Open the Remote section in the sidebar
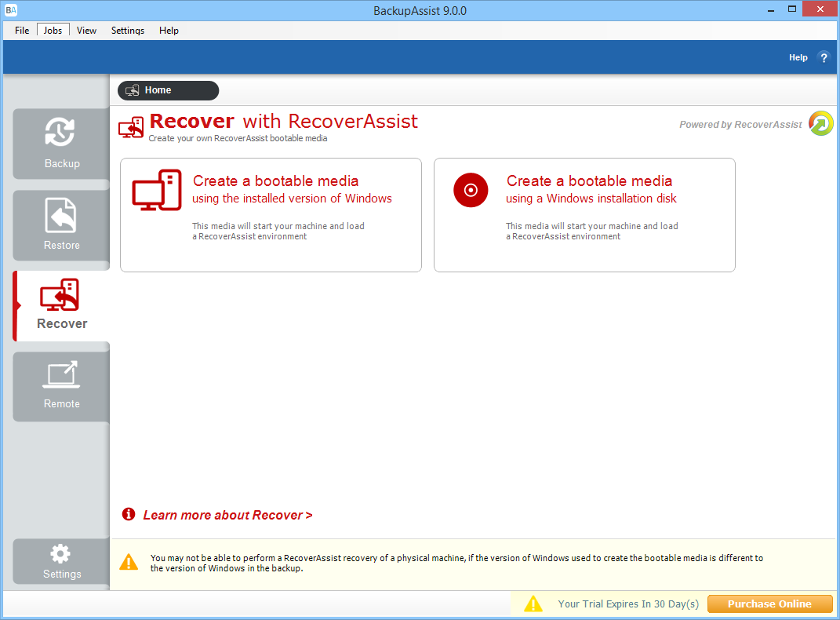 click(62, 386)
